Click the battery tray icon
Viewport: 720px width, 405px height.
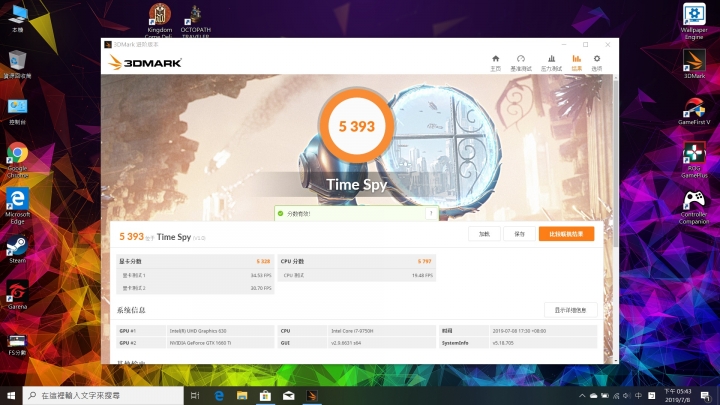[605, 395]
